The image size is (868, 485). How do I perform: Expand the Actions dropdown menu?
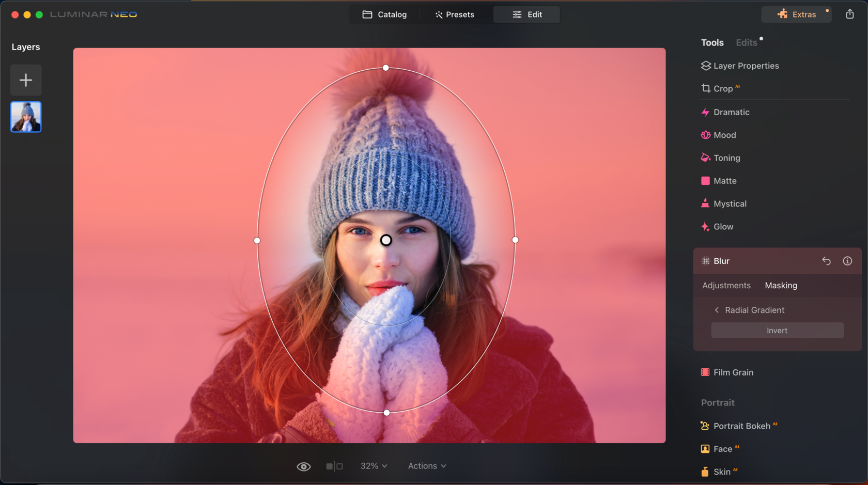click(427, 466)
